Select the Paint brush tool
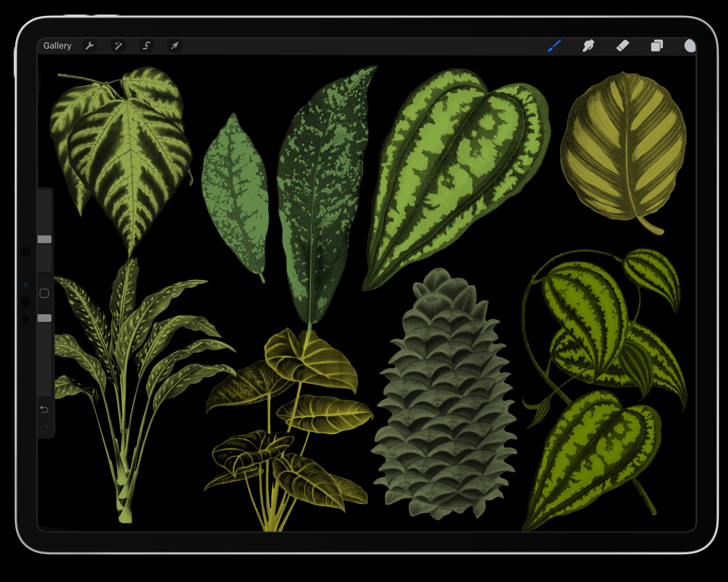The image size is (728, 582). point(554,46)
